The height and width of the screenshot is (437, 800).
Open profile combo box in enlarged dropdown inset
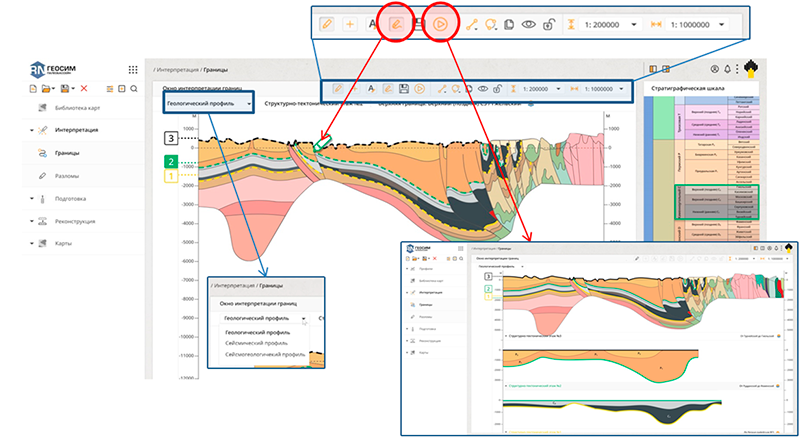pos(264,318)
